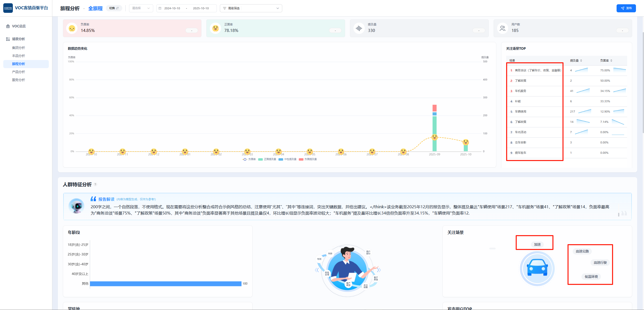
Task: Click the 高速公路 scene tag
Action: (582, 251)
